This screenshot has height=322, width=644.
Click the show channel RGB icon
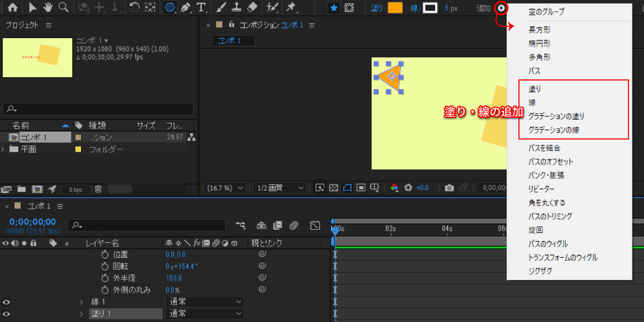(394, 188)
